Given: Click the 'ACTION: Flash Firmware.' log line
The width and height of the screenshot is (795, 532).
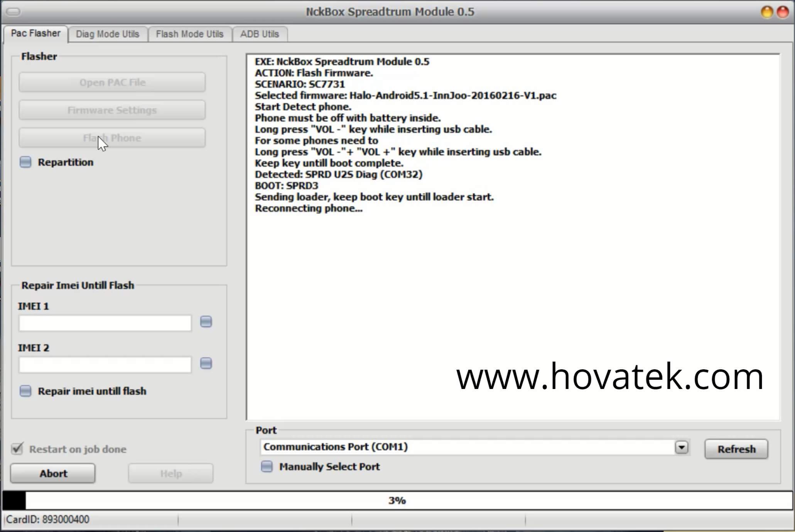Looking at the screenshot, I should point(314,73).
